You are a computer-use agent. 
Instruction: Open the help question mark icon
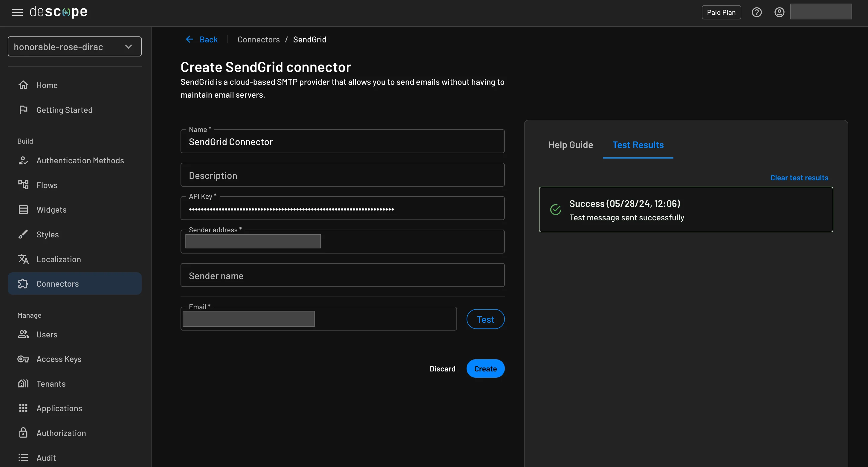pos(757,13)
